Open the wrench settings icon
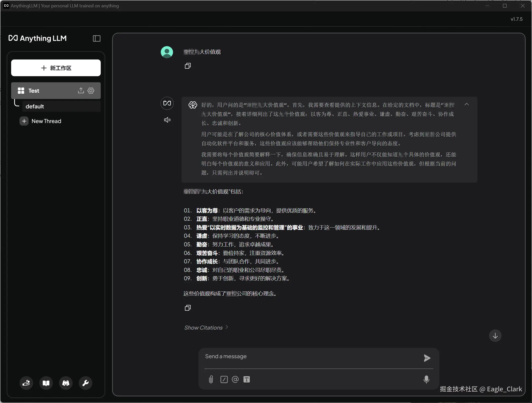This screenshot has width=532, height=403. point(86,383)
